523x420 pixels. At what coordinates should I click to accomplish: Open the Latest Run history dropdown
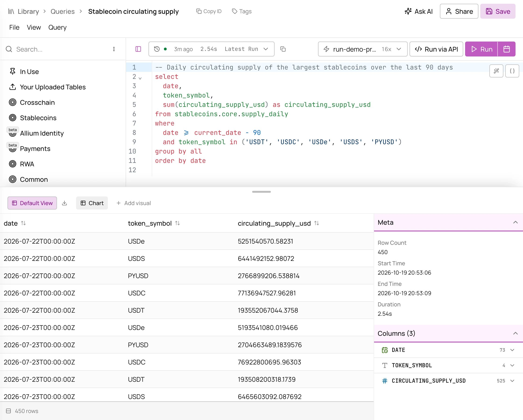211,49
